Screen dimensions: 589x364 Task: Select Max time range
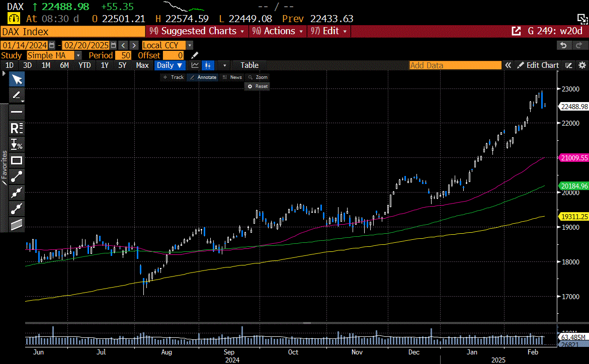(142, 65)
